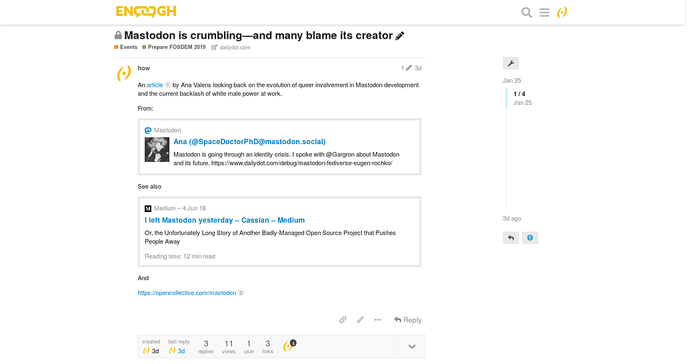Open dailydot.com source link
690x364 pixels.
(231, 48)
